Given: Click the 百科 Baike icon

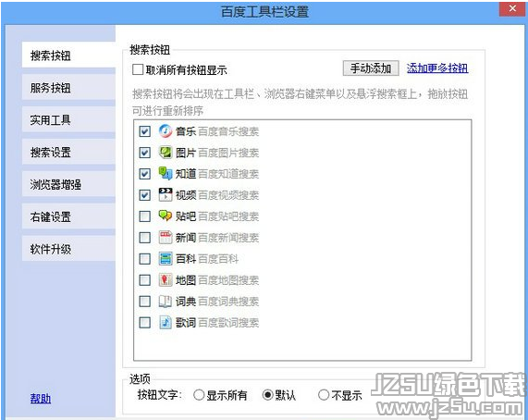Looking at the screenshot, I should pyautogui.click(x=166, y=259).
